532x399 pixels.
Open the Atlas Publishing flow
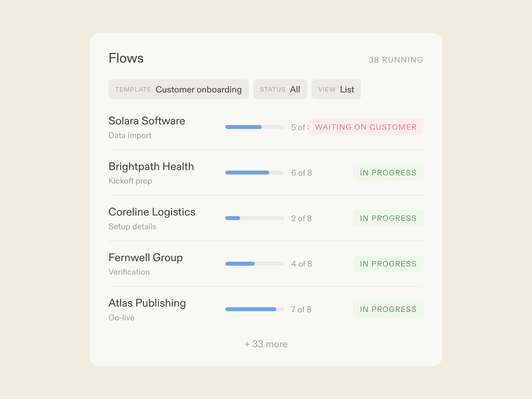point(266,309)
